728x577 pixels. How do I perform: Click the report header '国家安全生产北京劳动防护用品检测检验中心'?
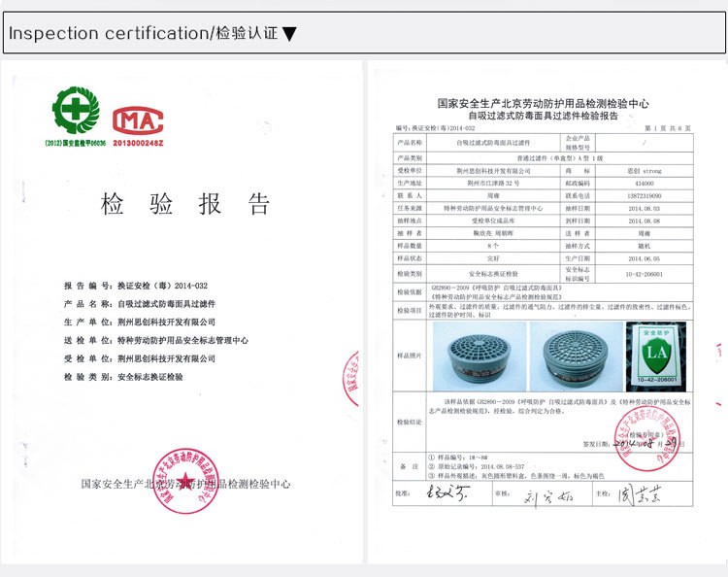(x=543, y=103)
